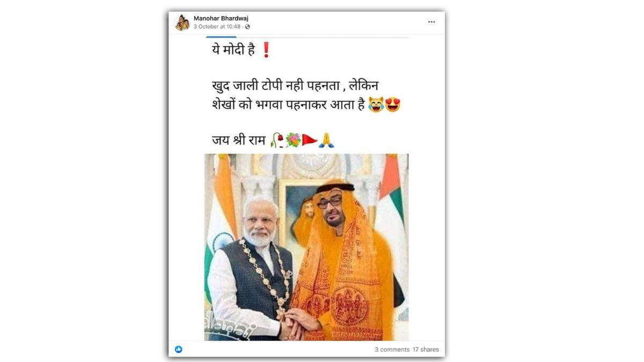Open the '3 comments' link
This screenshot has height=362, width=644.
pos(392,350)
